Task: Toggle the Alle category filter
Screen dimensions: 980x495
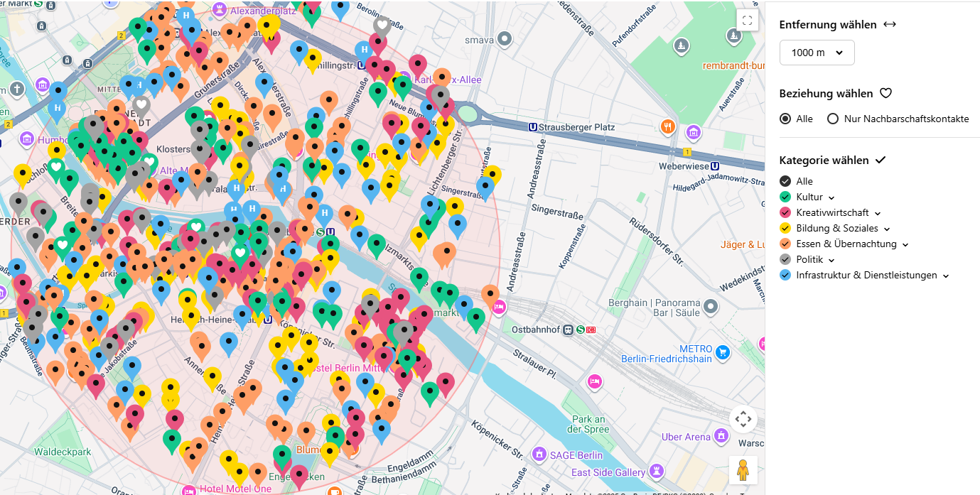Action: (785, 181)
